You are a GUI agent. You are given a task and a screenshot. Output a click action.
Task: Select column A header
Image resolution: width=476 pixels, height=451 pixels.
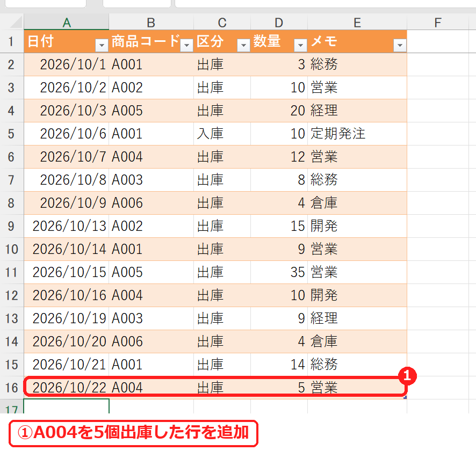click(x=66, y=22)
